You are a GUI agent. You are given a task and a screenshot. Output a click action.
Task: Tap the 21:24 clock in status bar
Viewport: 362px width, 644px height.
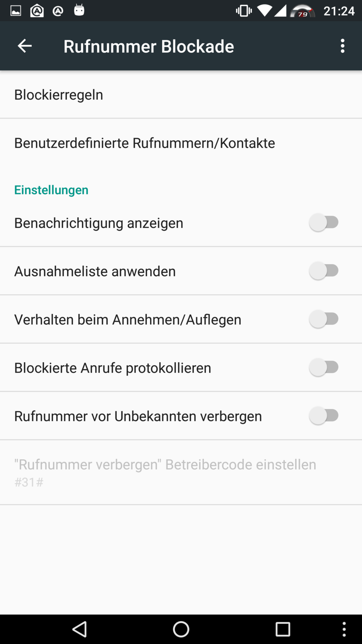tap(339, 11)
